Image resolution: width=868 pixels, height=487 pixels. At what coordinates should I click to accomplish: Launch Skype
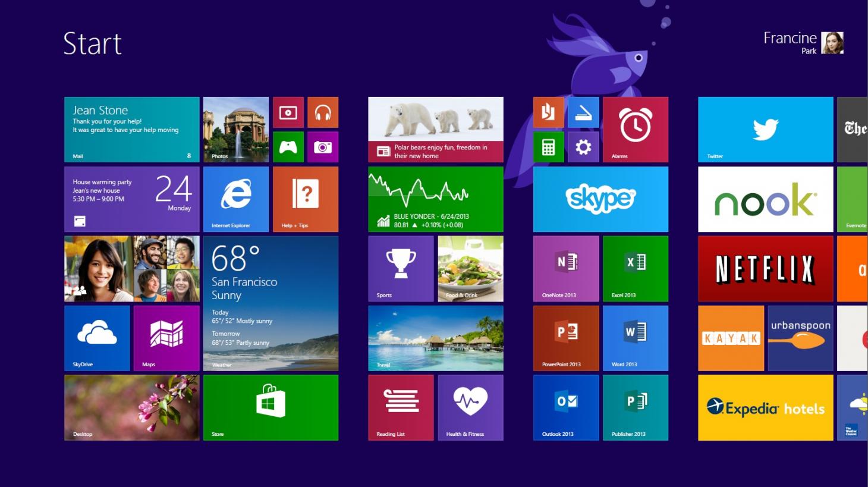click(600, 199)
